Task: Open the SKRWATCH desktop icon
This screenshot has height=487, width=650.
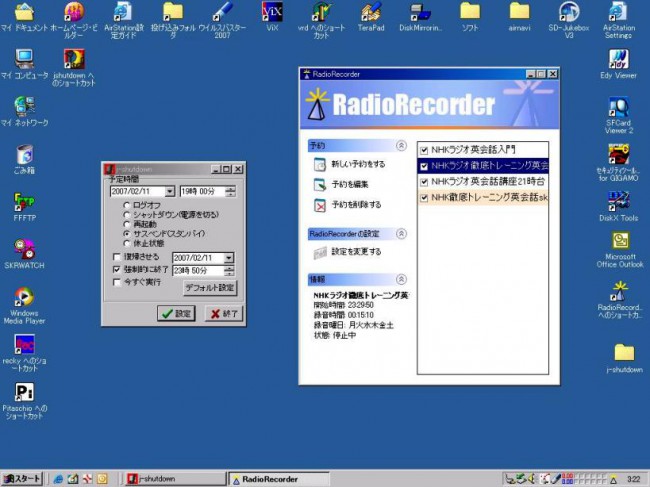Action: pos(24,249)
